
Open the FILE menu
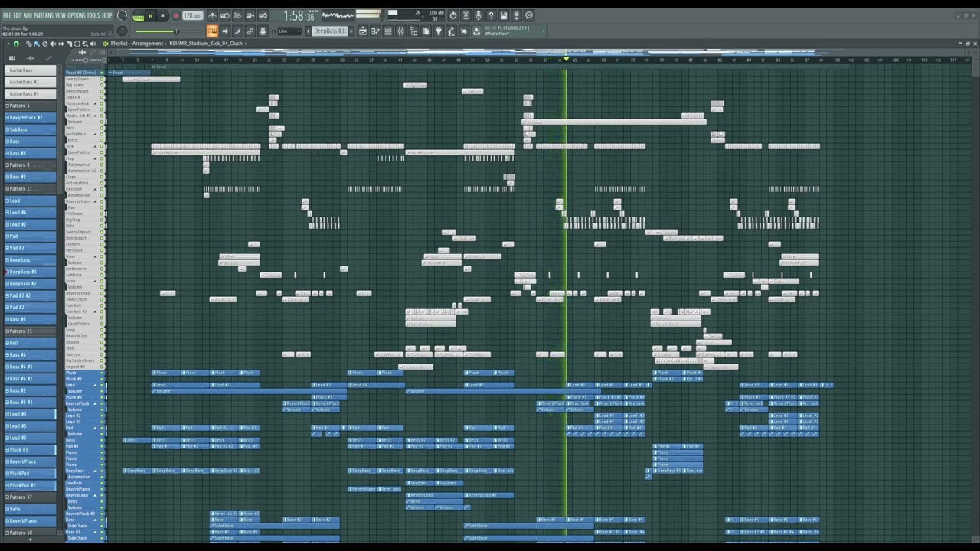7,15
